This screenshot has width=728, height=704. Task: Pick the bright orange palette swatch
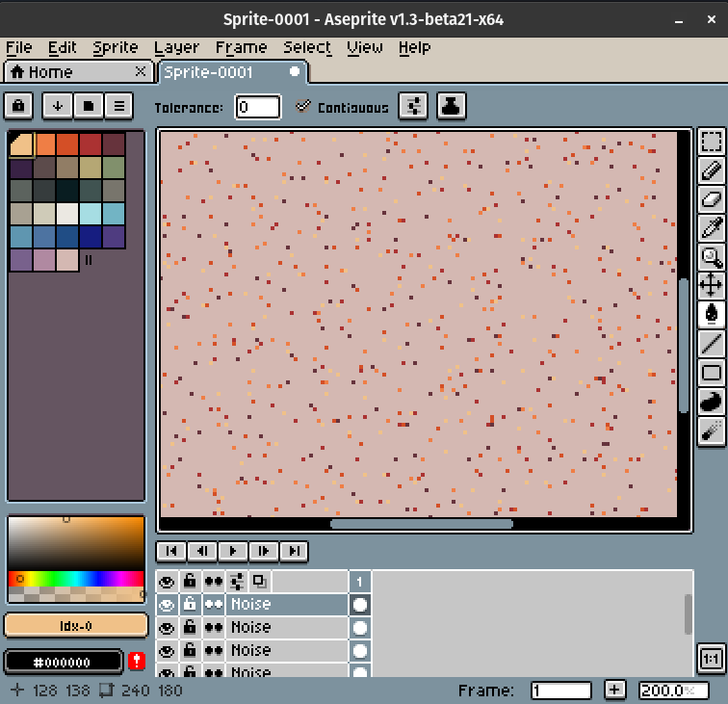[44, 144]
